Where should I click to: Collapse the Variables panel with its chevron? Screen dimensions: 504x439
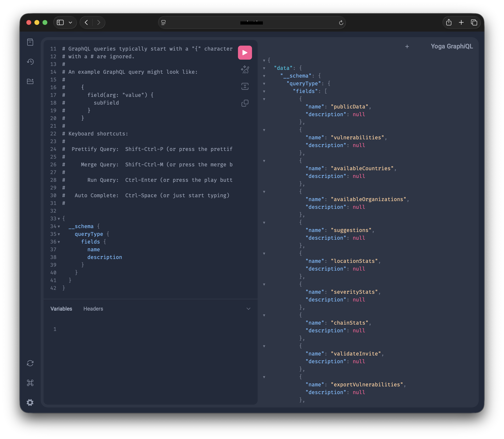248,309
